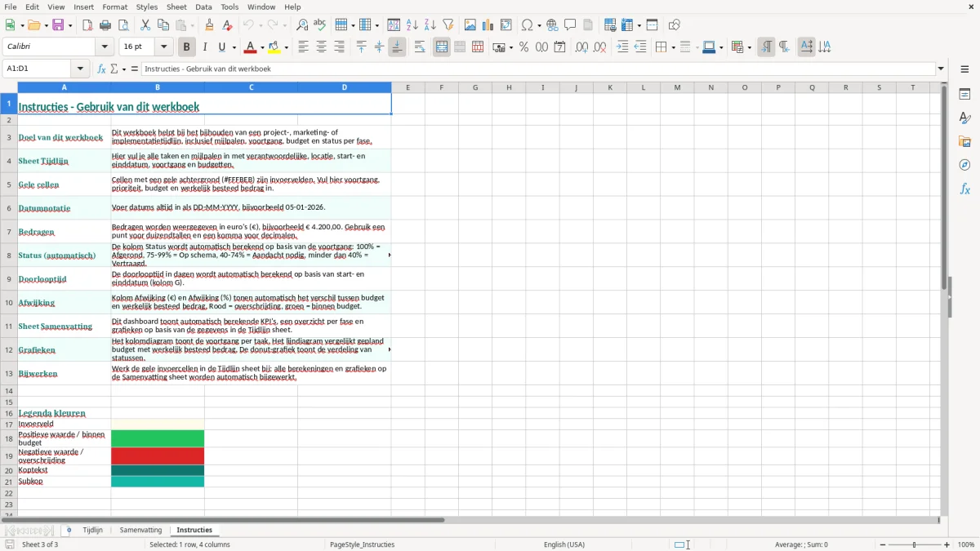Insert an image via toolbar icon
This screenshot has width=980, height=551.
click(470, 25)
